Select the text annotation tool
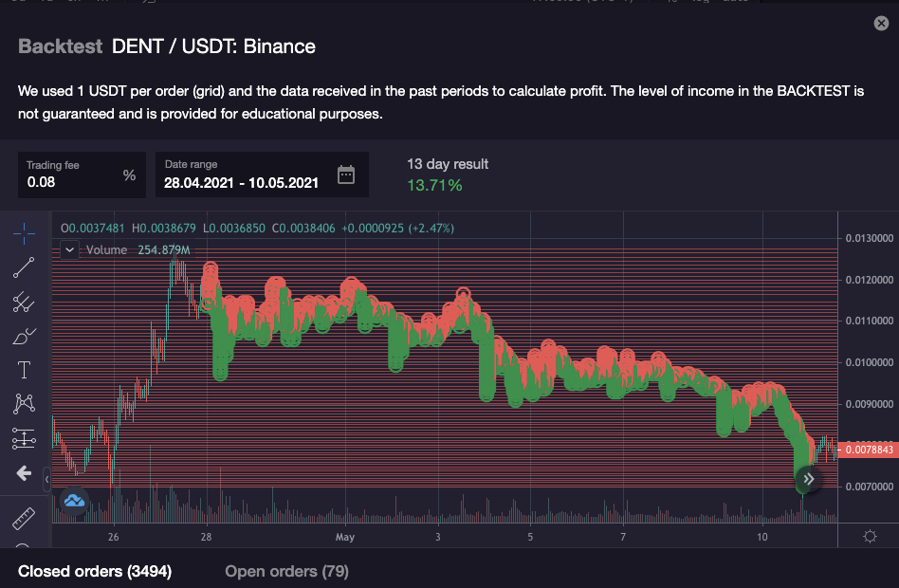This screenshot has height=588, width=899. point(25,370)
